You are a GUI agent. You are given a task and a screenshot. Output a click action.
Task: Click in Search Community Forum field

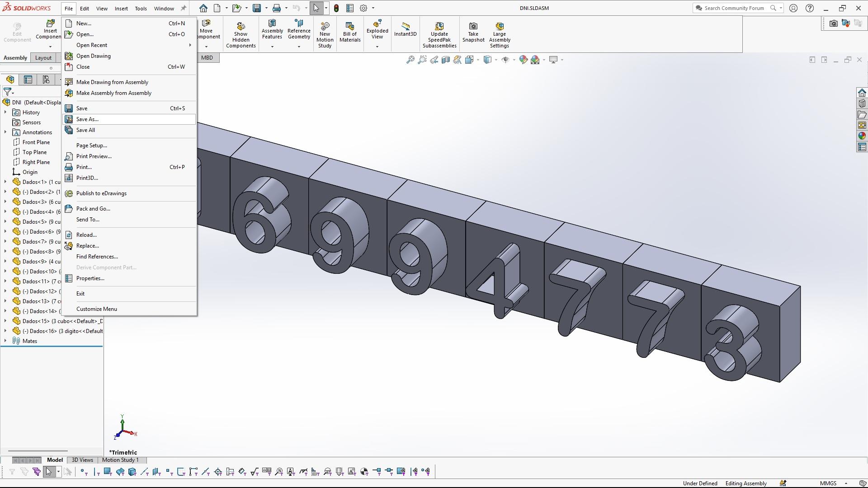[x=734, y=8]
